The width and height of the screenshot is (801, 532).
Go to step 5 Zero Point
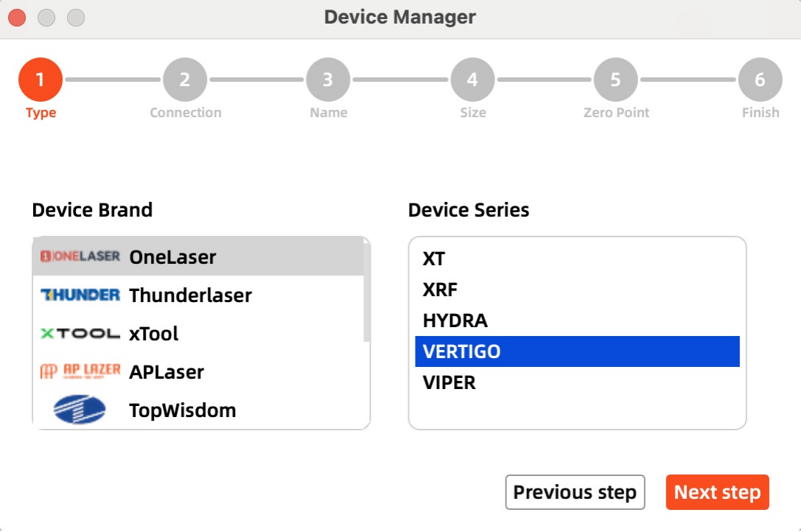[616, 80]
